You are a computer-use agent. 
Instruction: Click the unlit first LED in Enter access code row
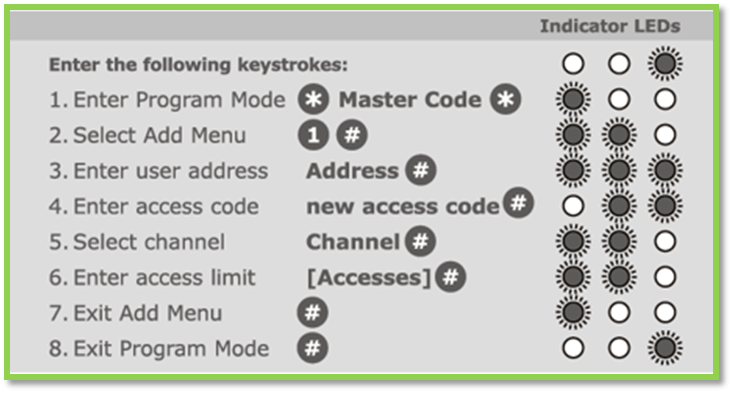click(573, 206)
